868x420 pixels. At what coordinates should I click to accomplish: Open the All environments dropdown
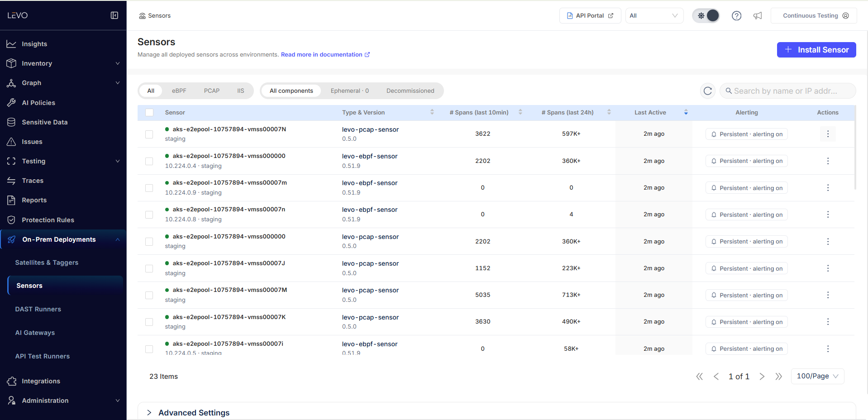coord(654,16)
